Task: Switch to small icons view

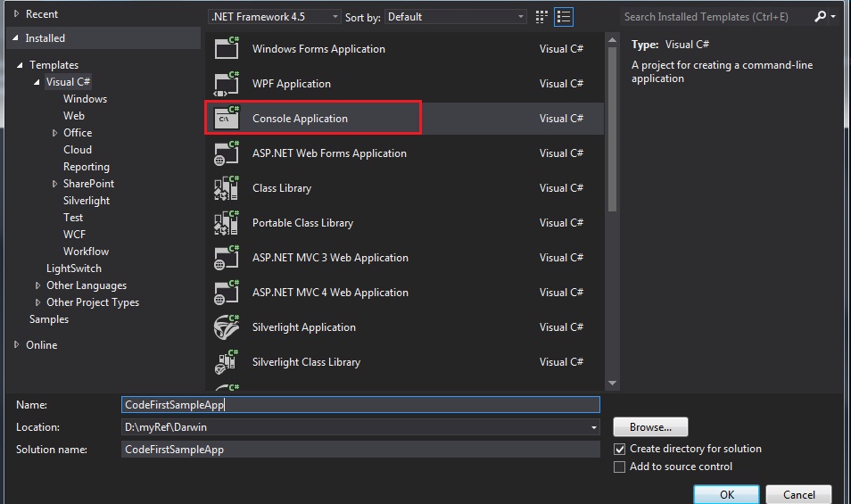Action: 542,17
